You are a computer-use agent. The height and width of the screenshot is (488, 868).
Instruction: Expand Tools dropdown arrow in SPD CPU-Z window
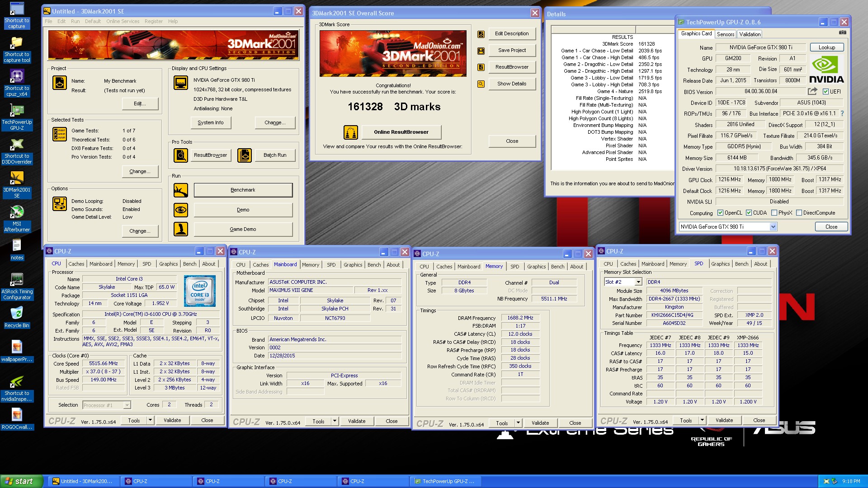point(703,420)
